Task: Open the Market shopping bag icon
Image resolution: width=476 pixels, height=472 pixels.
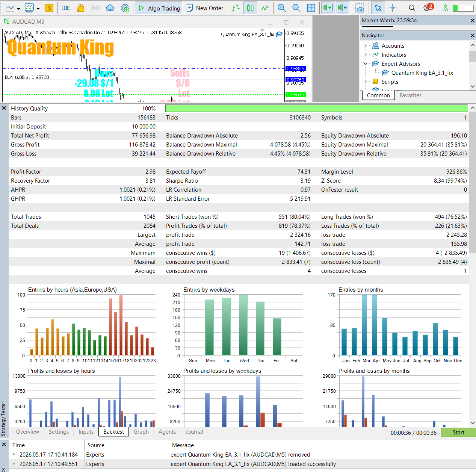Action: (80, 8)
